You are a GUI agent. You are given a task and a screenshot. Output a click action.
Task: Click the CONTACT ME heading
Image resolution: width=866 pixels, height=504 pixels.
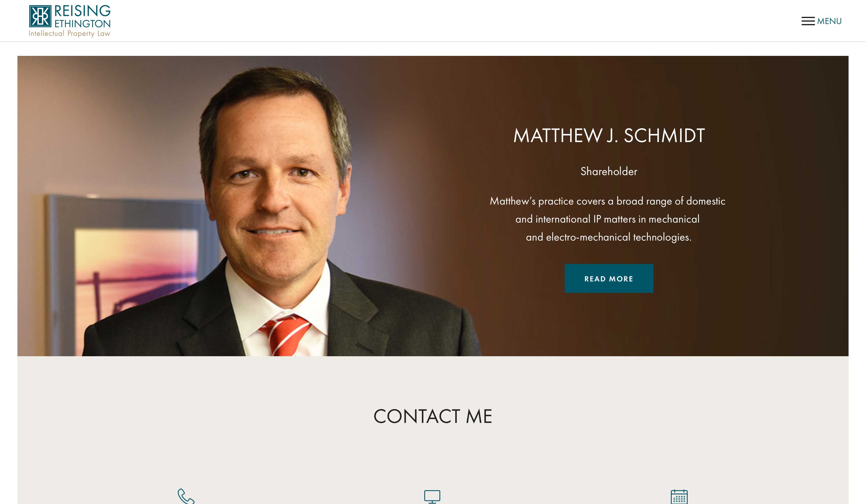pyautogui.click(x=433, y=416)
